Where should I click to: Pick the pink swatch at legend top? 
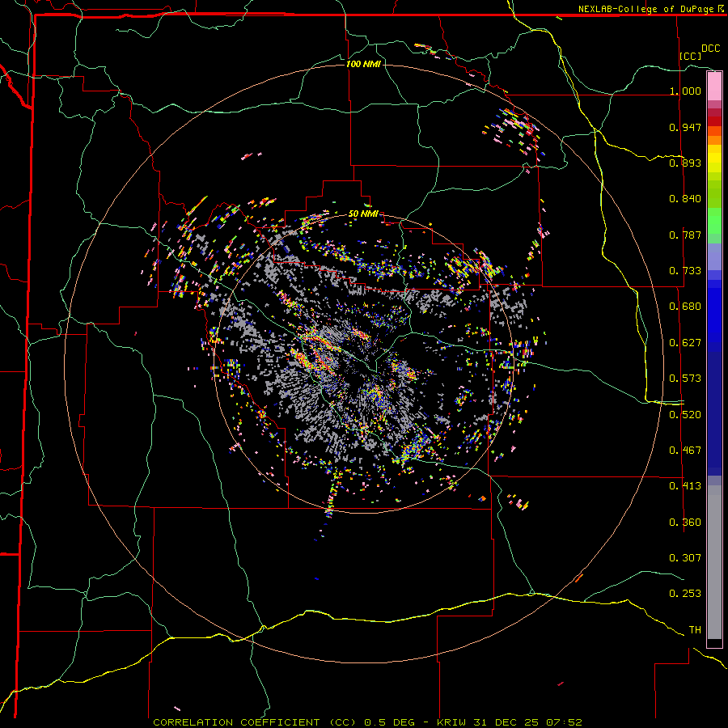(714, 87)
